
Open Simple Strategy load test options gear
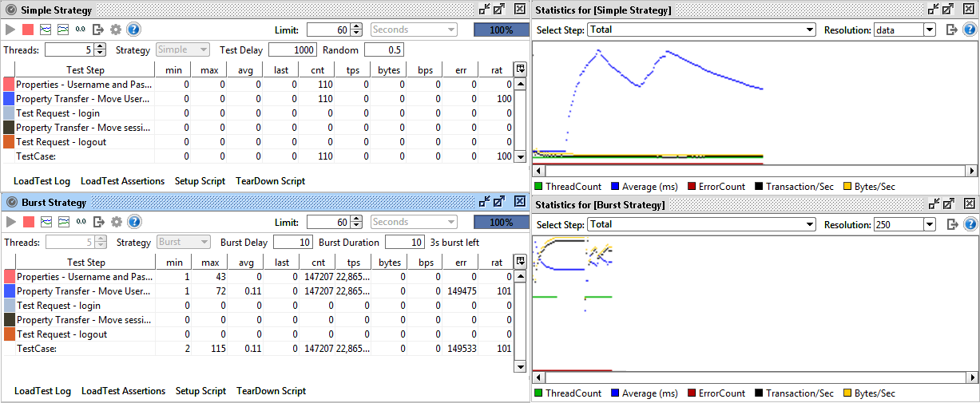(116, 30)
